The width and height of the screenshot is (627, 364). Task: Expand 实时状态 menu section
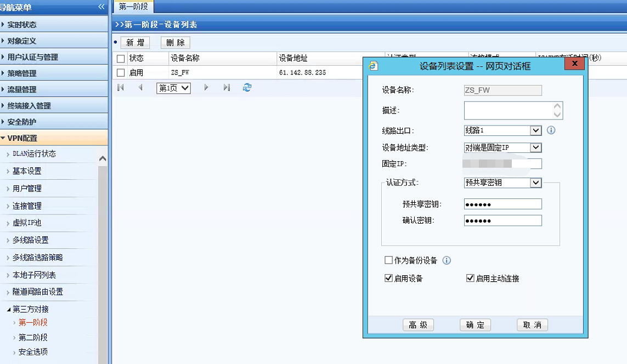coord(54,24)
